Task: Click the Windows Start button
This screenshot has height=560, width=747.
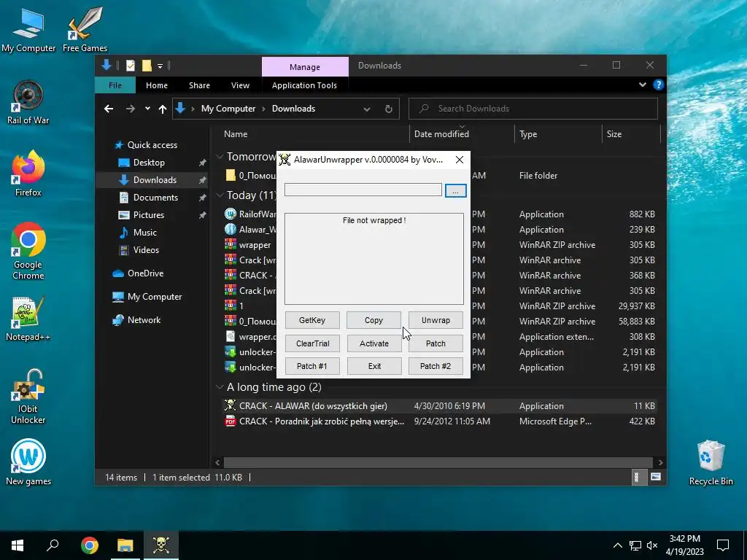Action: pyautogui.click(x=18, y=545)
